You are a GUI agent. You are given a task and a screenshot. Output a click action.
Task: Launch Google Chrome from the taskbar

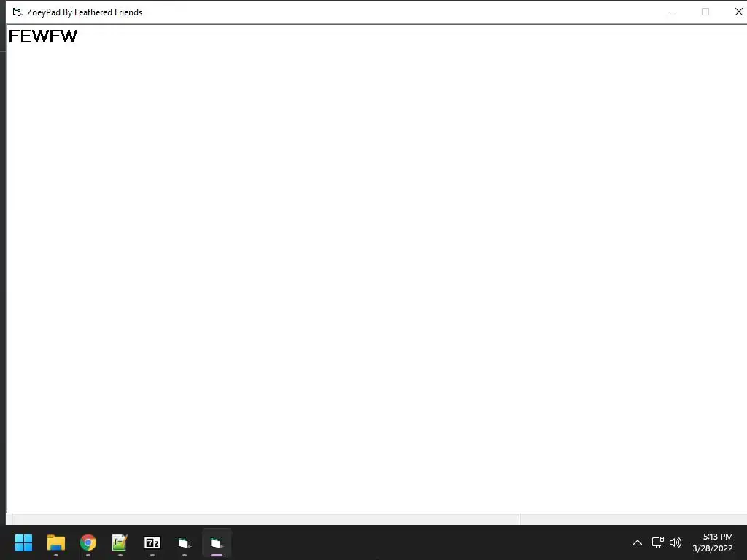(x=88, y=542)
